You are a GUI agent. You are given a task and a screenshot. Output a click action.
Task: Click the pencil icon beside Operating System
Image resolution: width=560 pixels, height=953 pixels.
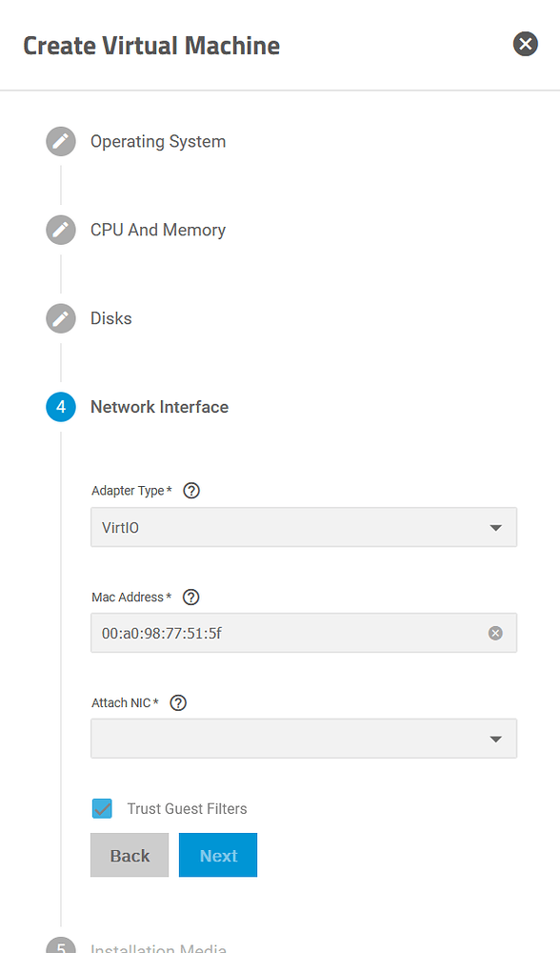(x=60, y=141)
